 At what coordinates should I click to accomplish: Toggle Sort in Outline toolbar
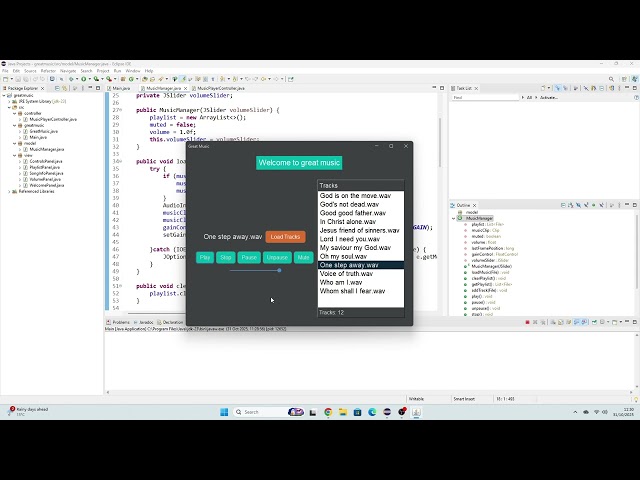pyautogui.click(x=571, y=205)
